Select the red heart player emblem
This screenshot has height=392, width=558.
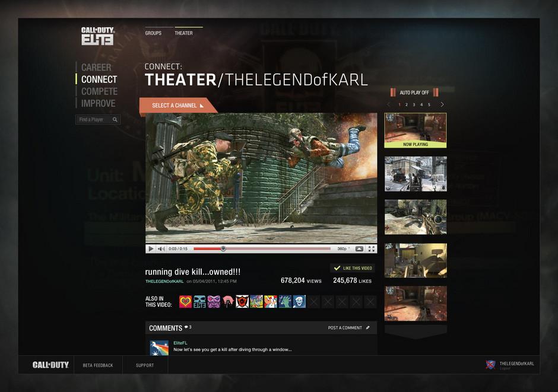185,302
